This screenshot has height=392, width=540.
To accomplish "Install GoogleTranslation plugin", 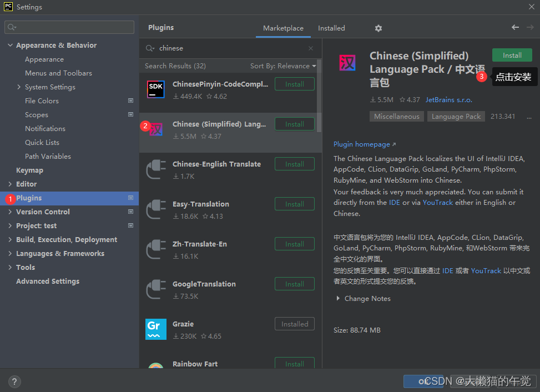I will (295, 284).
